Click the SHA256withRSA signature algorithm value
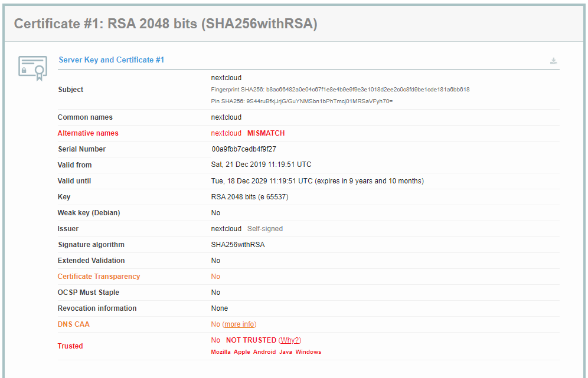This screenshot has width=588, height=378. pos(238,245)
